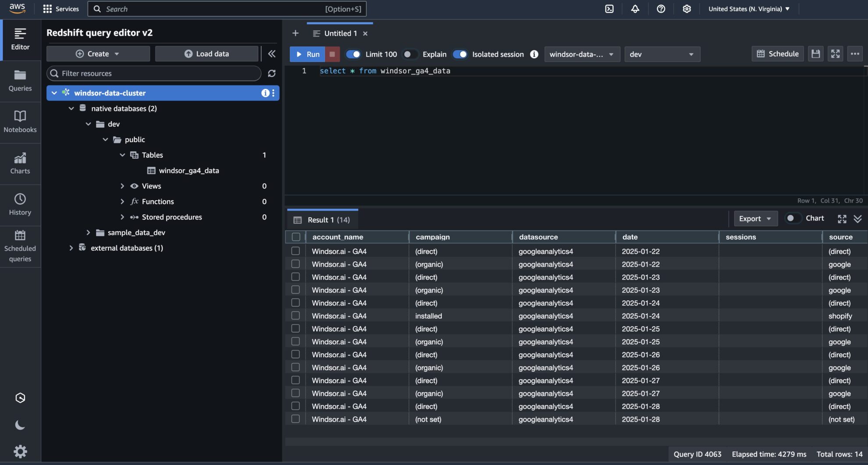868x465 pixels.
Task: Open windsor-data-cluster three-dot menu
Action: click(x=274, y=93)
